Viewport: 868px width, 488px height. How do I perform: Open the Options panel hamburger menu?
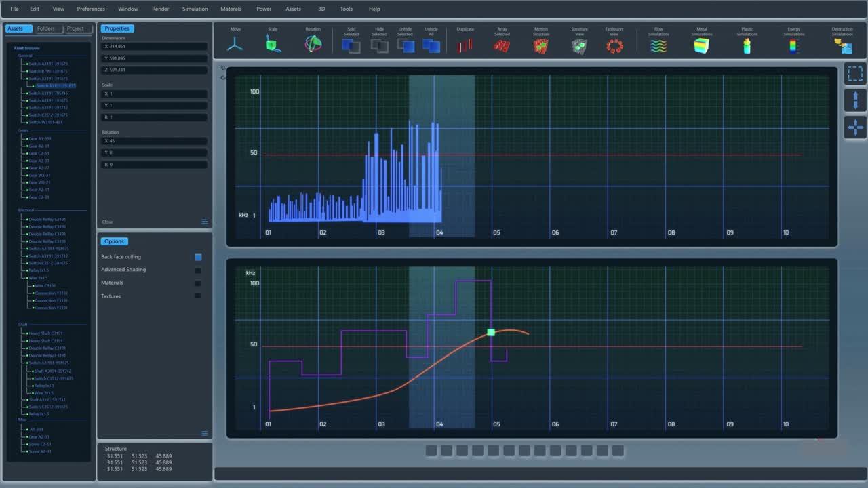coord(205,434)
